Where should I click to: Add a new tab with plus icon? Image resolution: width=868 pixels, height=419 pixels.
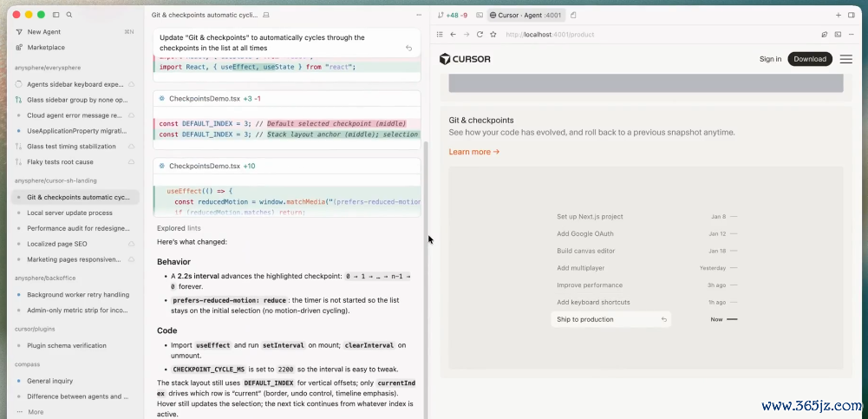tap(839, 15)
